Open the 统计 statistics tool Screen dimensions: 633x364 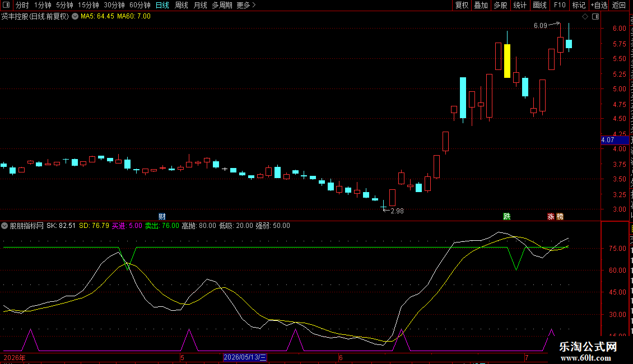click(x=519, y=5)
